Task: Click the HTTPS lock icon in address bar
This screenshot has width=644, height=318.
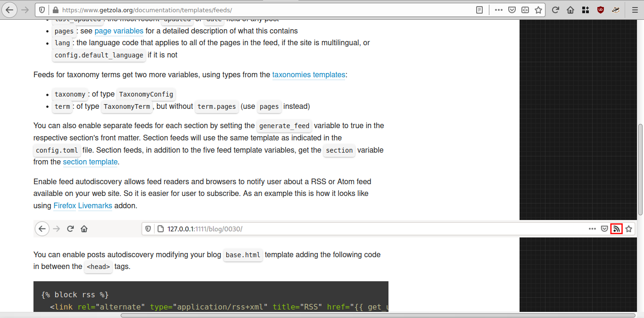Action: pyautogui.click(x=55, y=9)
